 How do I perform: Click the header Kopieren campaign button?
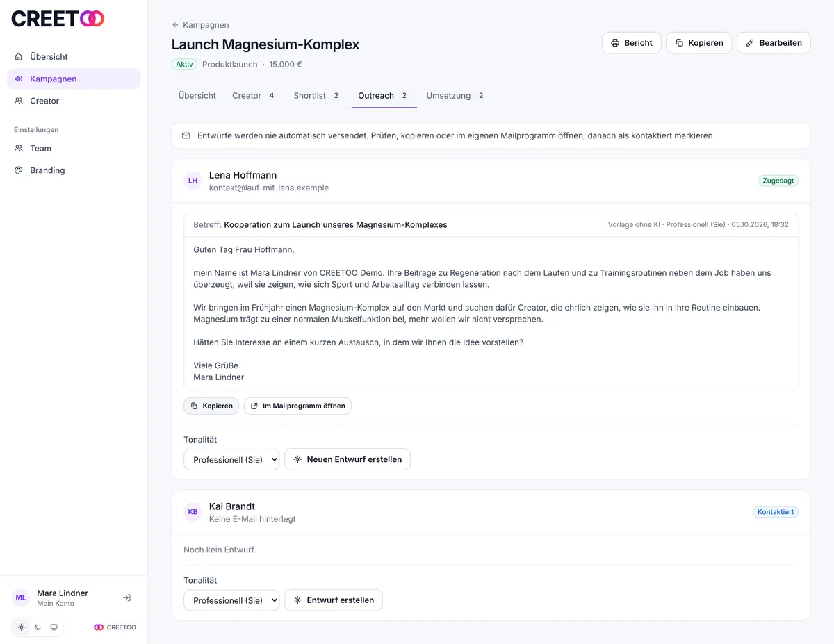click(699, 43)
